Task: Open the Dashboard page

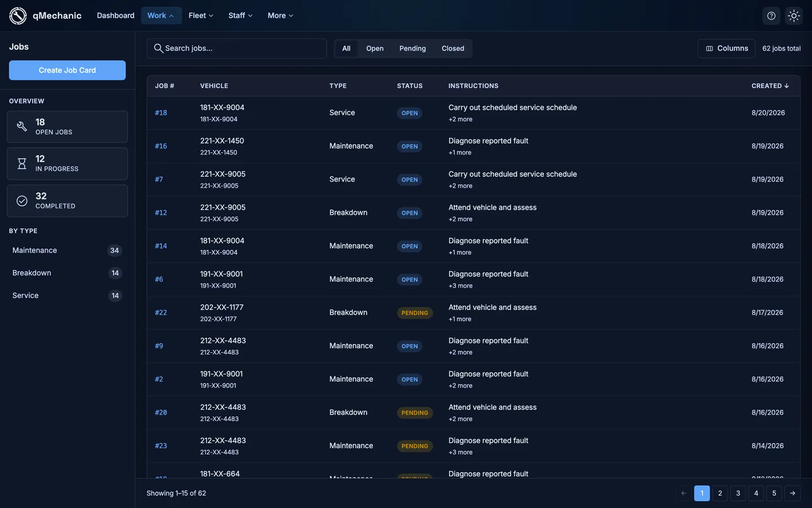Action: point(116,16)
